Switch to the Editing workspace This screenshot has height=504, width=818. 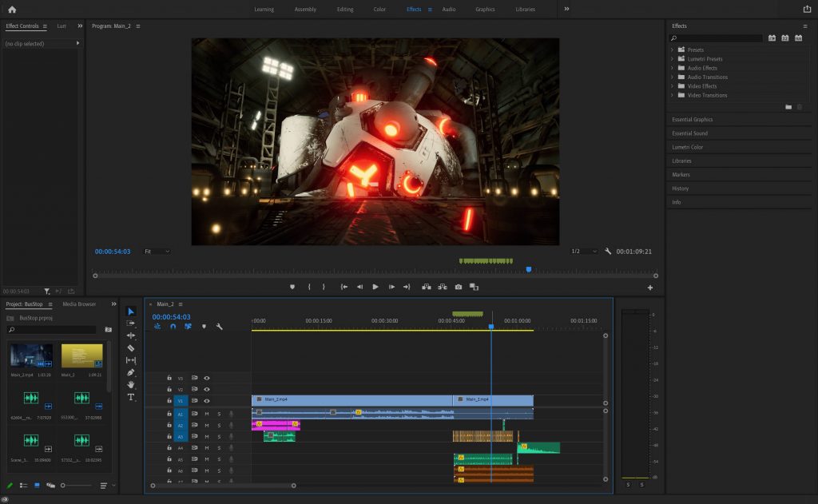tap(345, 10)
